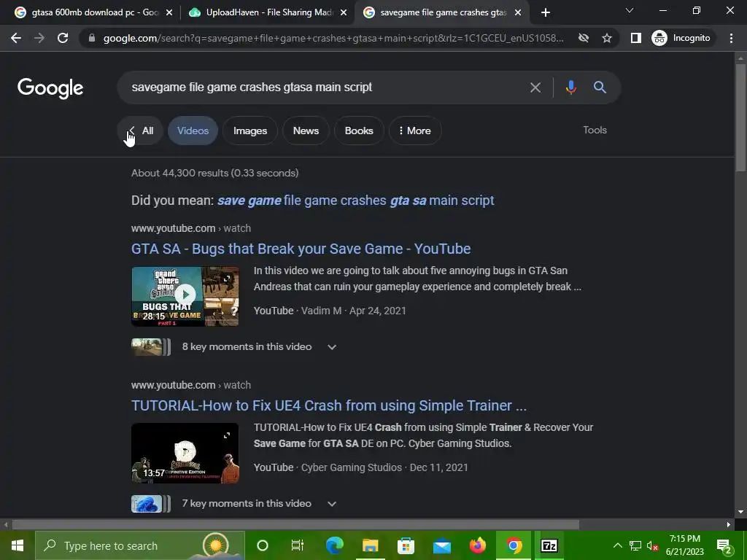Click the padlock site info icon
Viewport: 747px width, 560px height.
point(91,38)
